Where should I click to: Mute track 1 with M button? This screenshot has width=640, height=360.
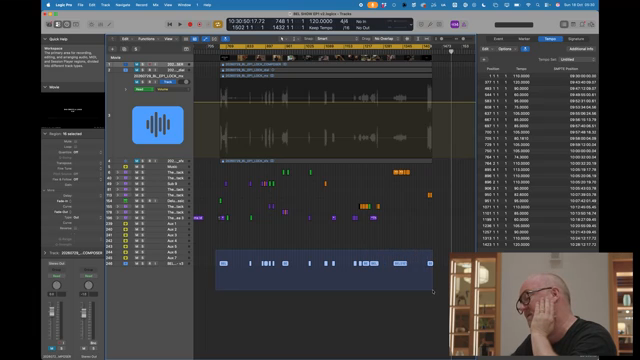coord(137,64)
